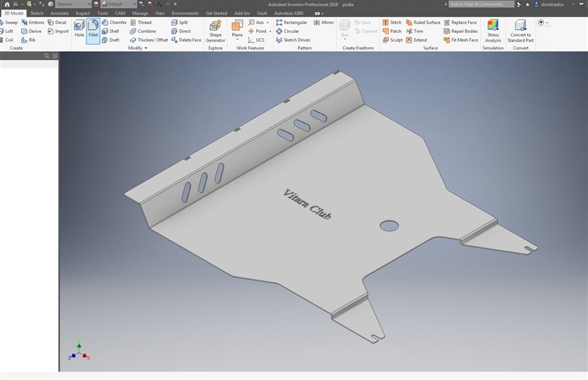Open the Import tool
The image size is (588, 380).
tap(58, 31)
